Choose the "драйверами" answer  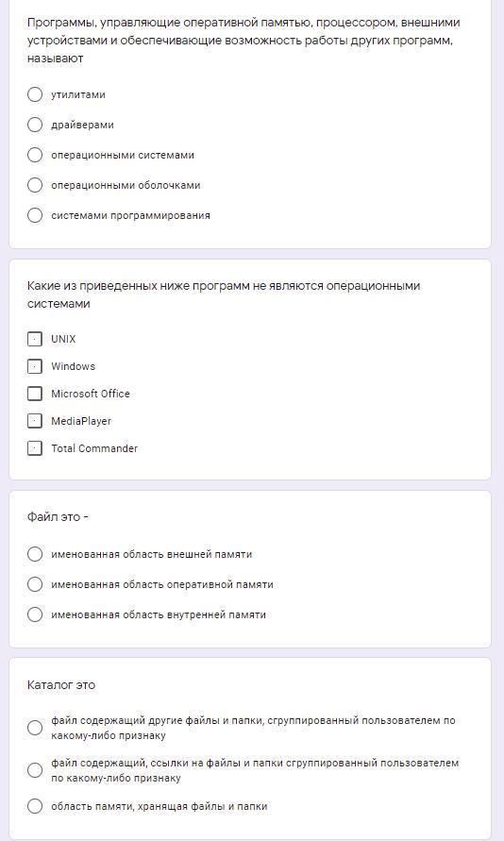[35, 125]
